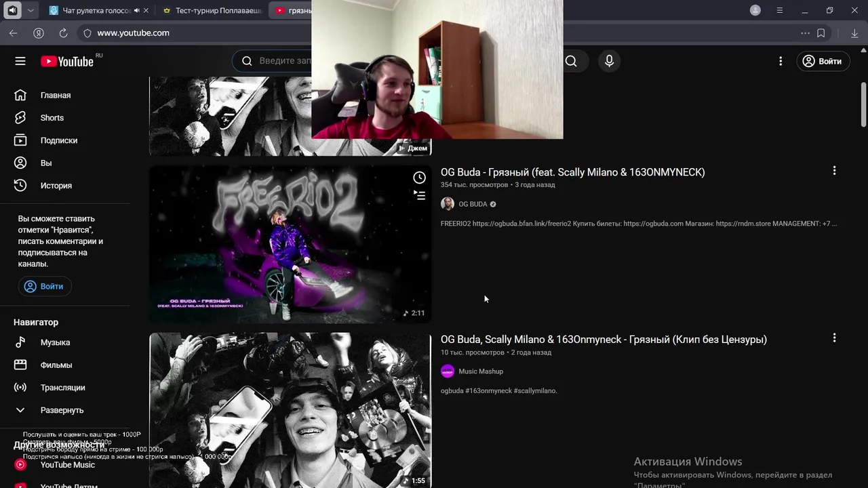The height and width of the screenshot is (488, 868).
Task: Click Войти button in the header
Action: coord(823,61)
